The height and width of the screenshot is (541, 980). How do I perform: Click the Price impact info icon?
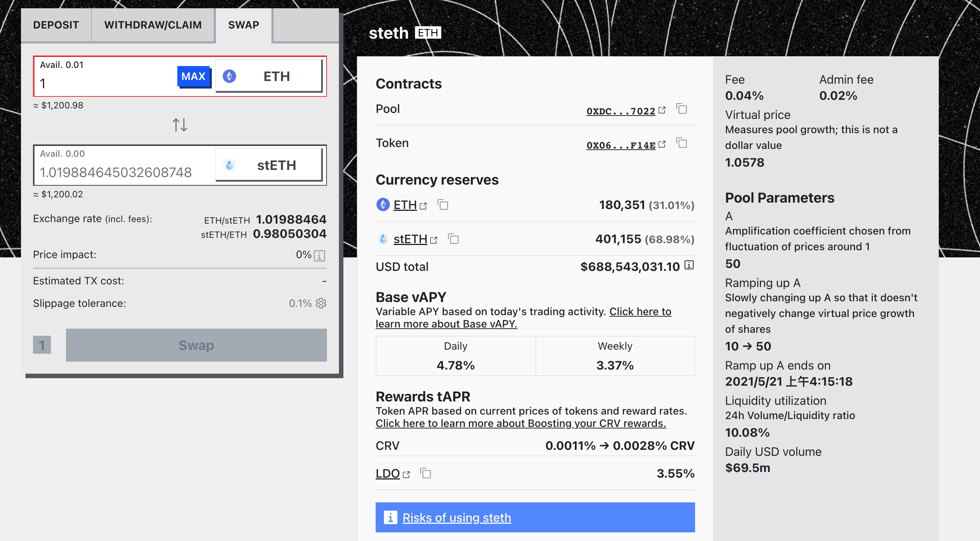[x=319, y=255]
